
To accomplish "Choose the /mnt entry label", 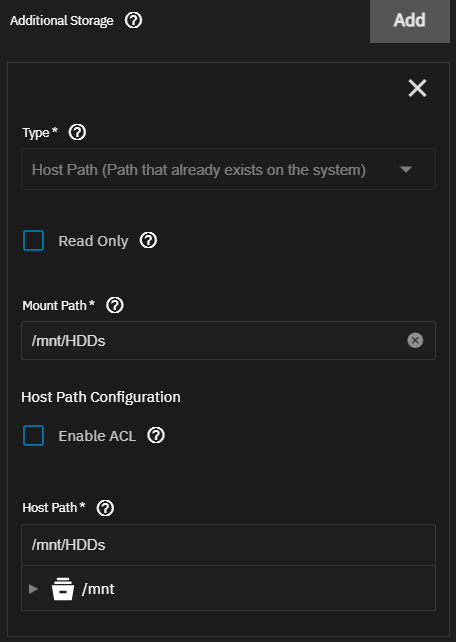I will tap(98, 589).
